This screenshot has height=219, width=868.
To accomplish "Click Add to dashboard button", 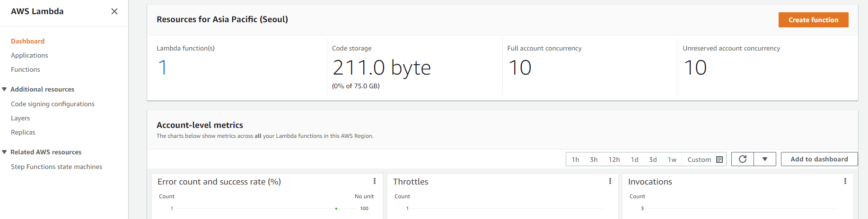I will click(819, 159).
